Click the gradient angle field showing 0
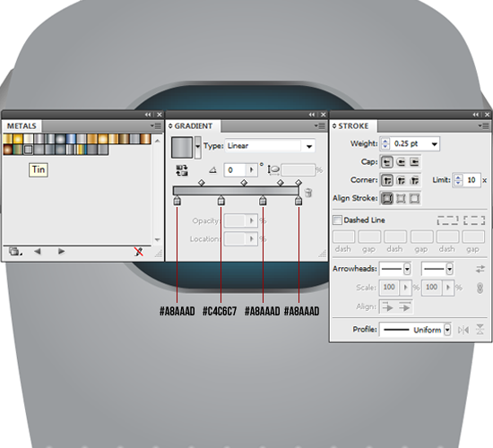The width and height of the screenshot is (493, 448). point(235,170)
